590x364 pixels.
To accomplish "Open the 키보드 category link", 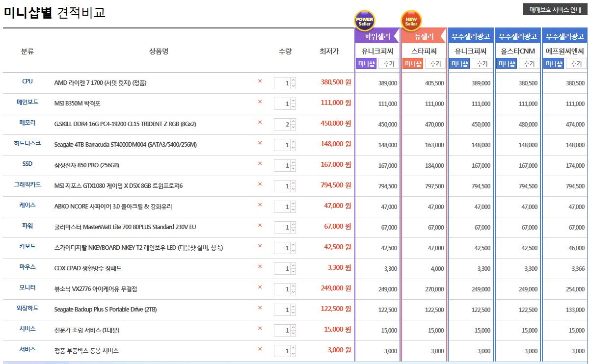I will (27, 246).
